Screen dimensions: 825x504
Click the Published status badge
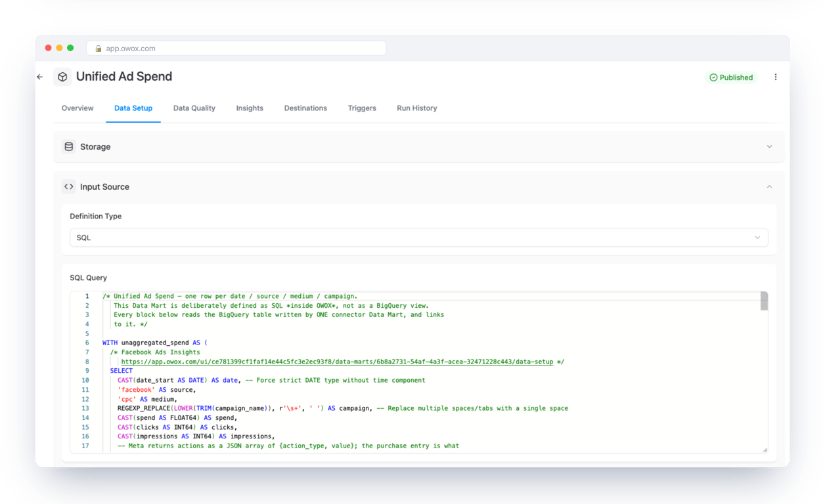731,77
